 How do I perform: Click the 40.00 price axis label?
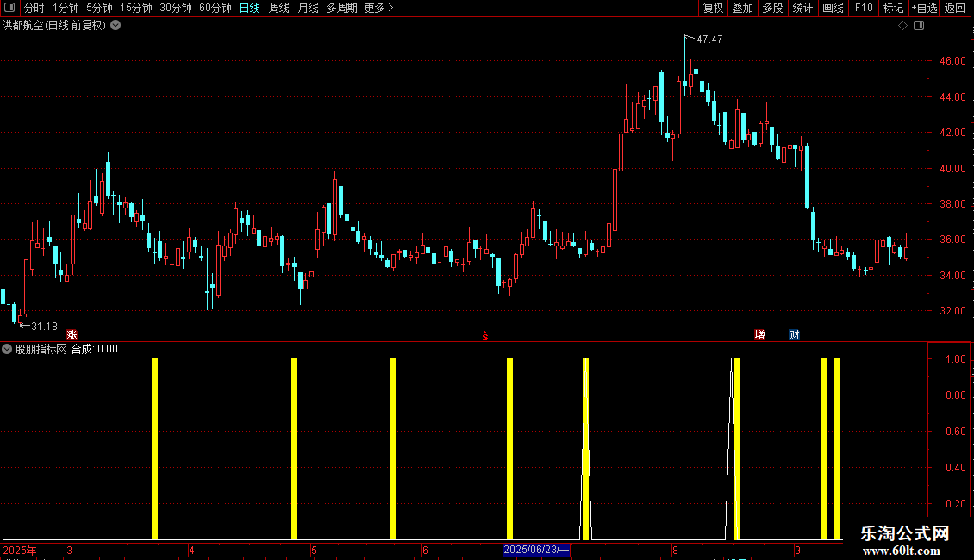point(952,168)
